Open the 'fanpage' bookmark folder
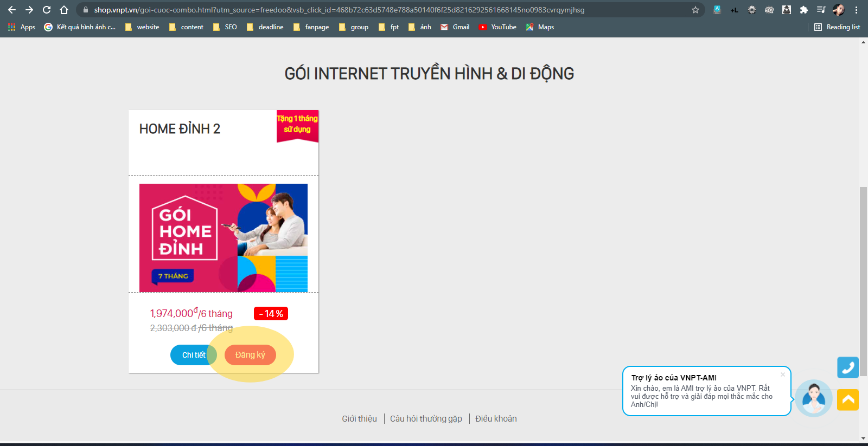The image size is (868, 446). pyautogui.click(x=311, y=27)
